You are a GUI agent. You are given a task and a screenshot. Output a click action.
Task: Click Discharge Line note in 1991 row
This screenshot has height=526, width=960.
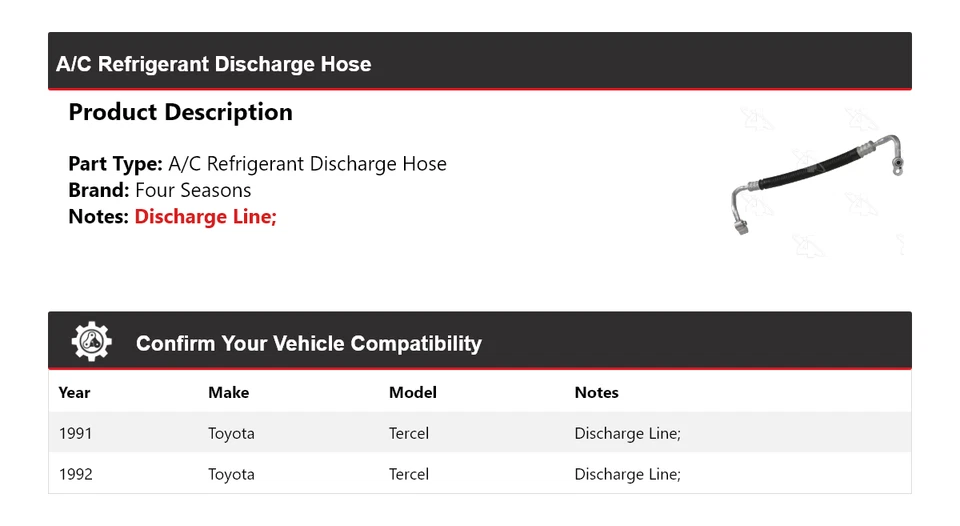627,433
